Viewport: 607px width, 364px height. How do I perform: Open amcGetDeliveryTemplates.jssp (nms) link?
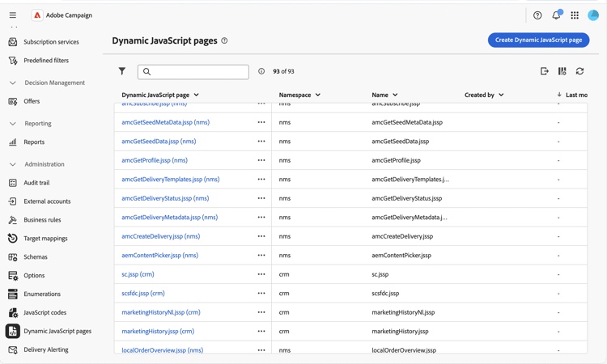coord(171,179)
